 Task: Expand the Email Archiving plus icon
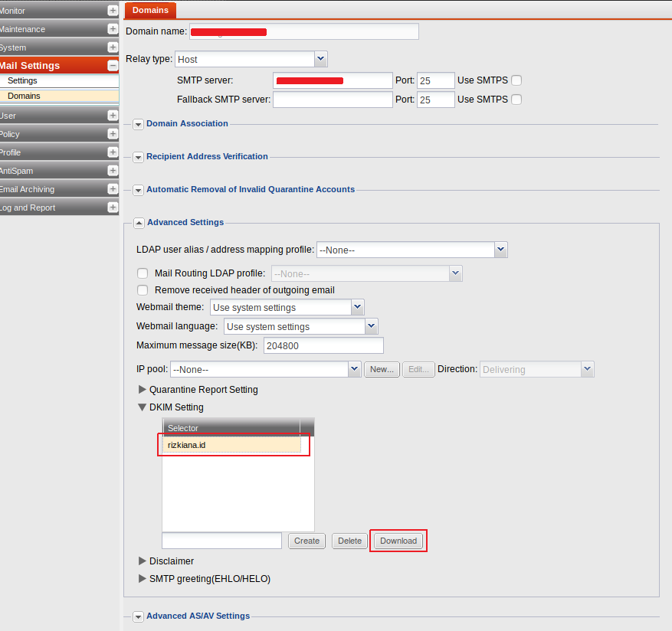[x=113, y=188]
